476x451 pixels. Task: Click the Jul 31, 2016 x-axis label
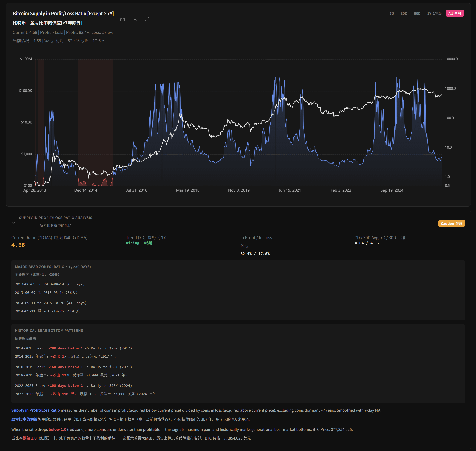(x=137, y=190)
